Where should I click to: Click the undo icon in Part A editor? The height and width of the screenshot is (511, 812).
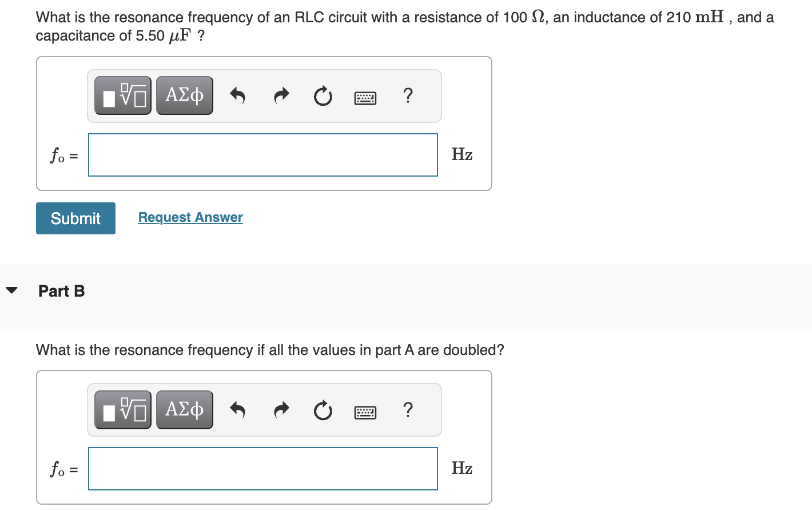point(237,96)
